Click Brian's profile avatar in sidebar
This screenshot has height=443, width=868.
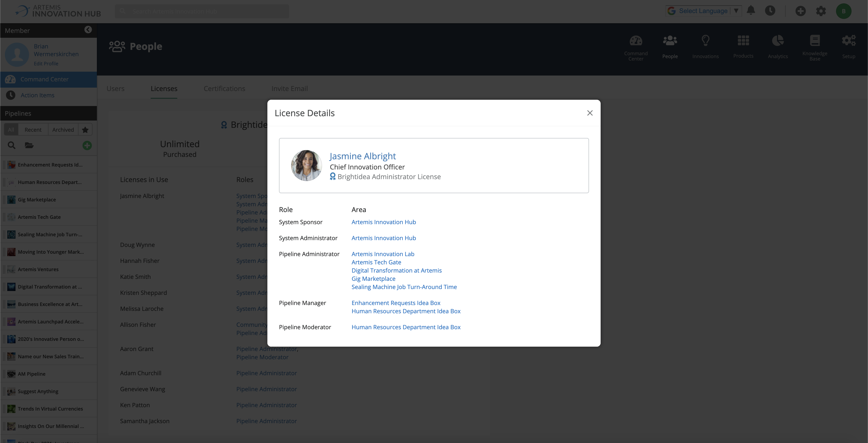click(x=17, y=54)
